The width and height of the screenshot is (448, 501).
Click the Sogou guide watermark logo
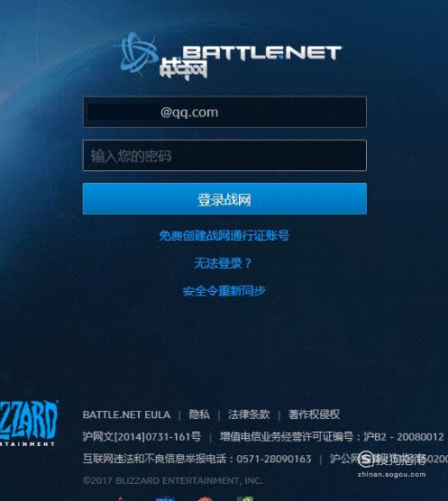392,464
